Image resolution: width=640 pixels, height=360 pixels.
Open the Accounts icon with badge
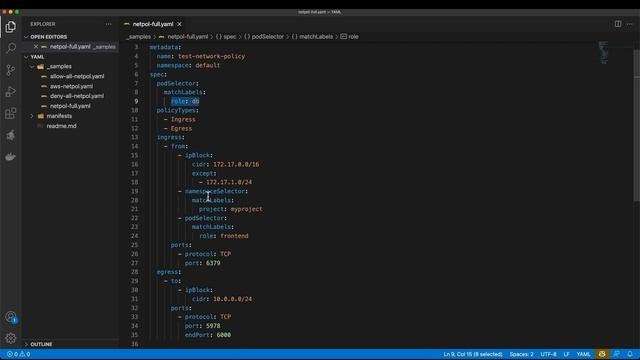tap(11, 317)
